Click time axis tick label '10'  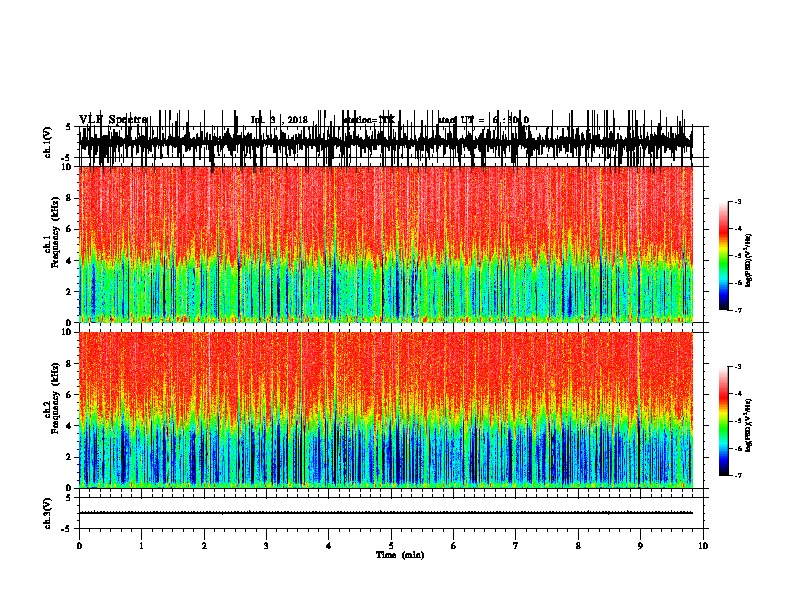point(703,546)
